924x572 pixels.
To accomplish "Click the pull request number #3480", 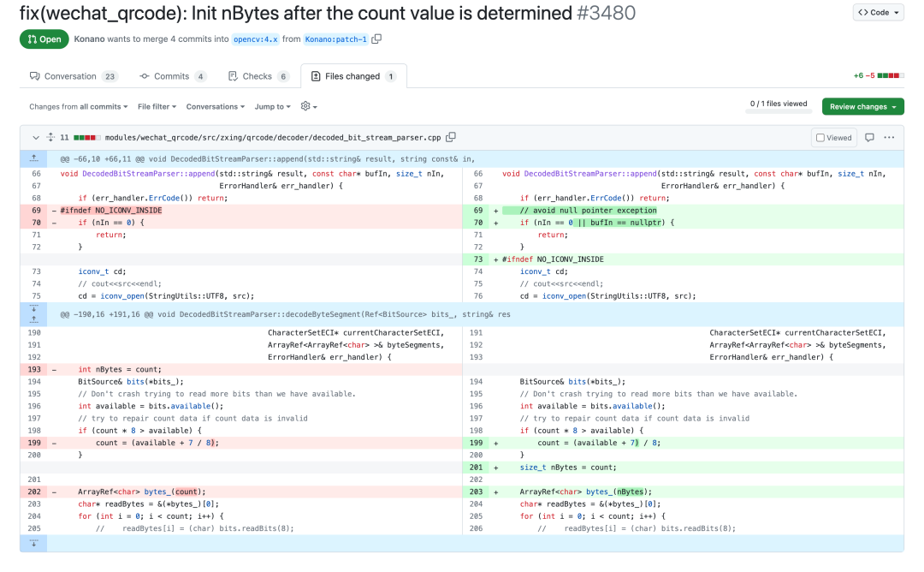I will tap(606, 13).
